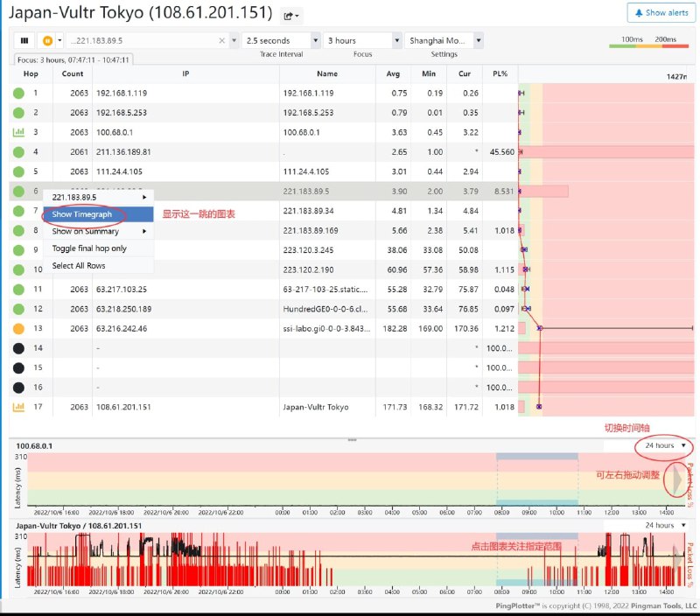700x616 pixels.
Task: Select Toggle final hop only
Action: tap(89, 248)
